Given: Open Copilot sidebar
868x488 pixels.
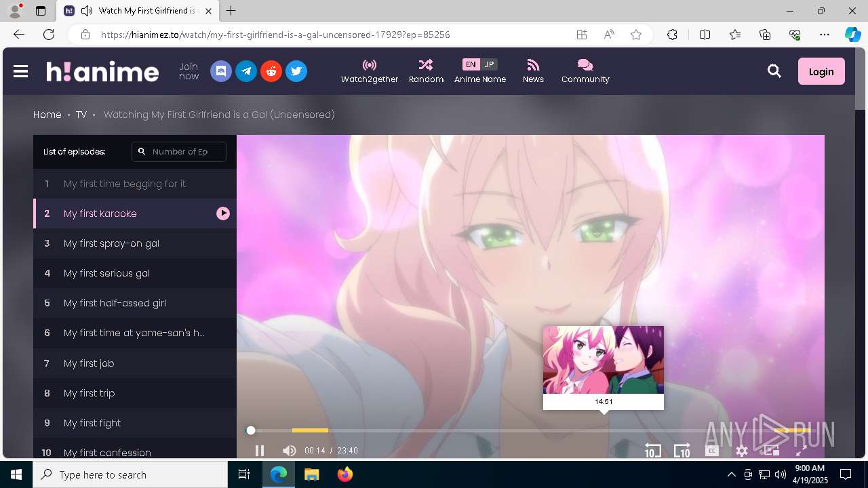Looking at the screenshot, I should point(852,35).
